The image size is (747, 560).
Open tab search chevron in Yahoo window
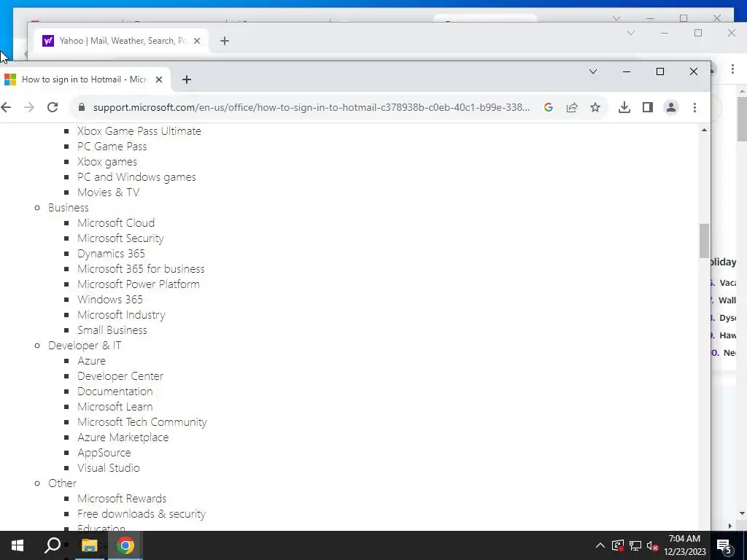click(631, 33)
